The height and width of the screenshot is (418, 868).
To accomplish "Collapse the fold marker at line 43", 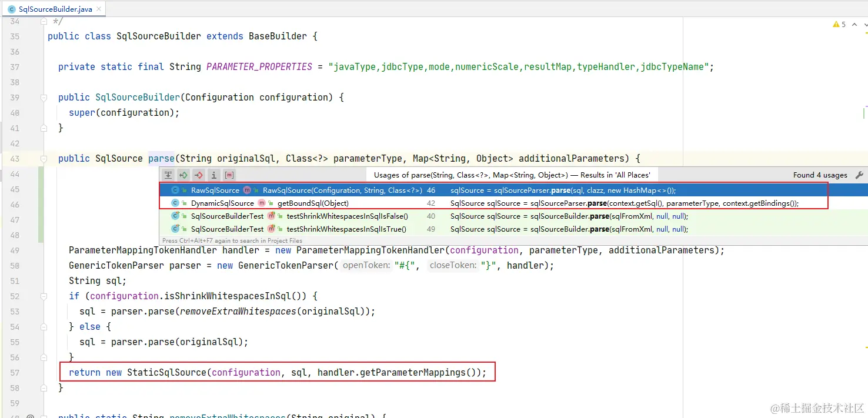I will (44, 159).
